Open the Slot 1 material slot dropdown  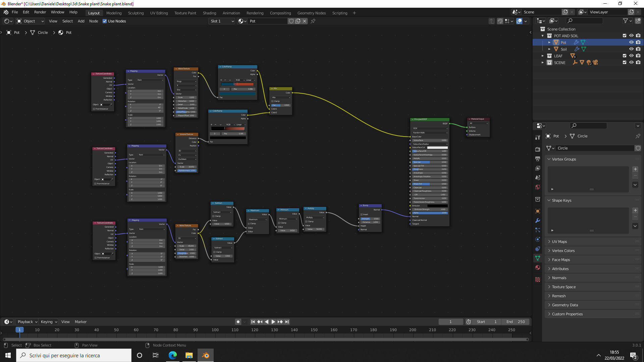[x=222, y=21]
